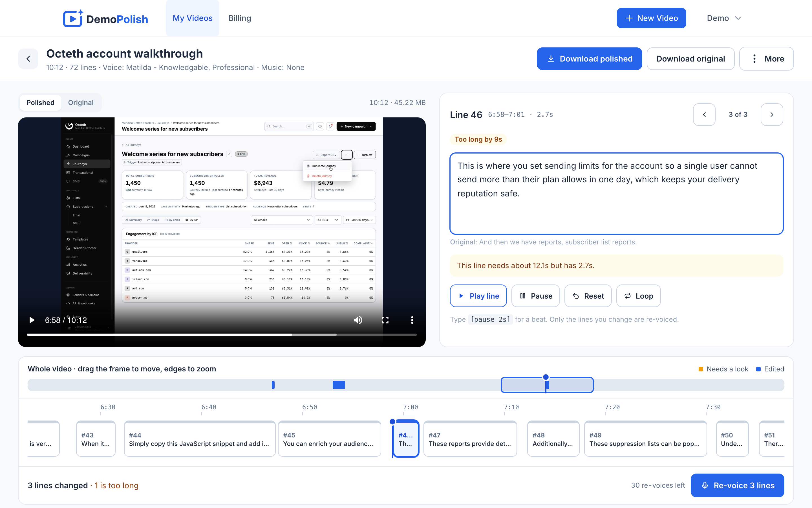
Task: Click the 3 of 3 counter
Action: 738,115
